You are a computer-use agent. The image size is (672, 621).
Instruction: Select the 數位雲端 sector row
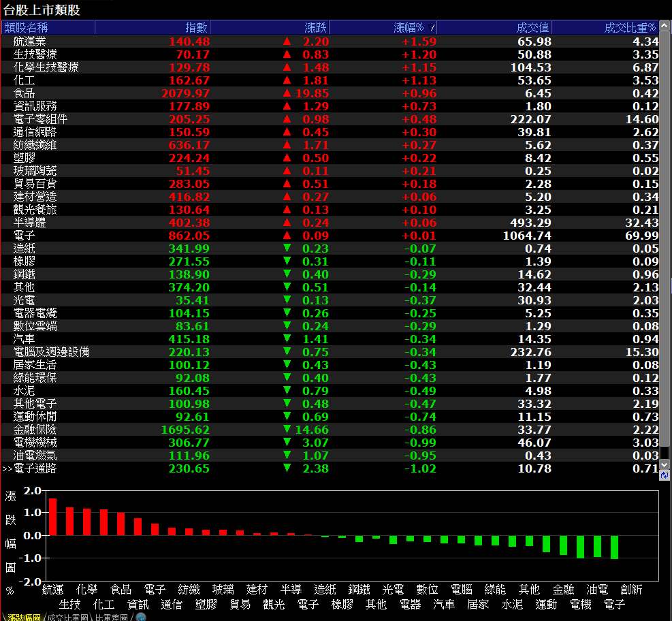330,325
